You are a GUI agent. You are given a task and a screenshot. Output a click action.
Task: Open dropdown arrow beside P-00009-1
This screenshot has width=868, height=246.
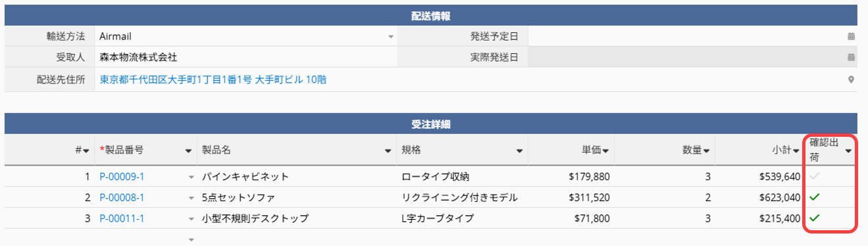(x=191, y=177)
